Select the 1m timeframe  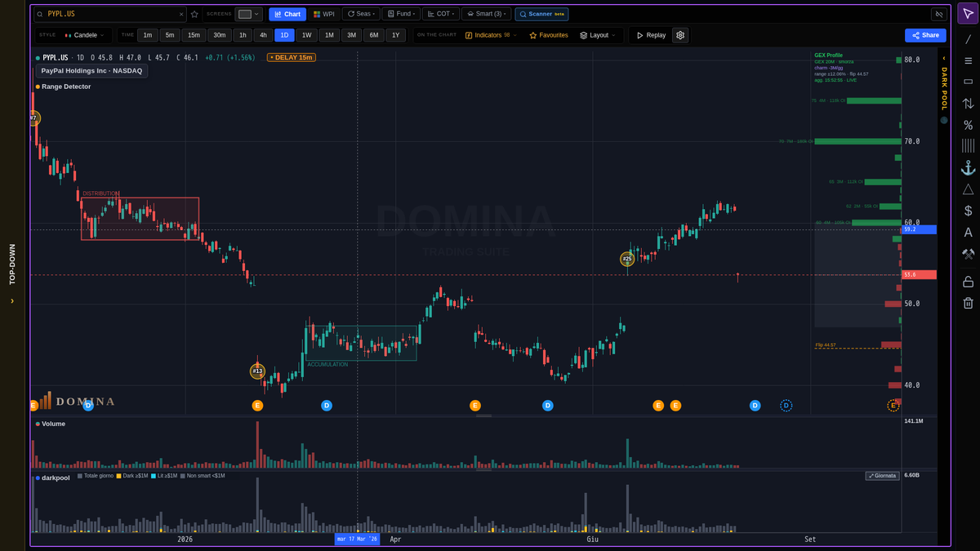pyautogui.click(x=148, y=35)
